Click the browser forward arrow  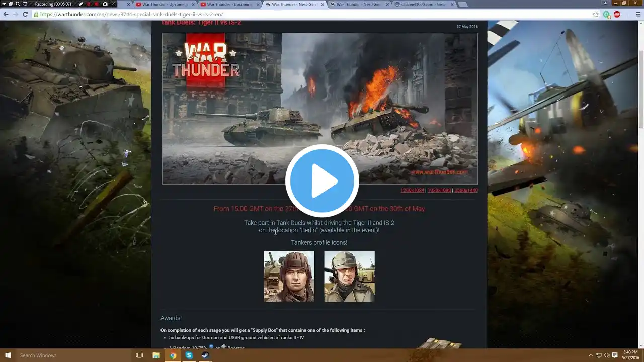click(x=15, y=14)
